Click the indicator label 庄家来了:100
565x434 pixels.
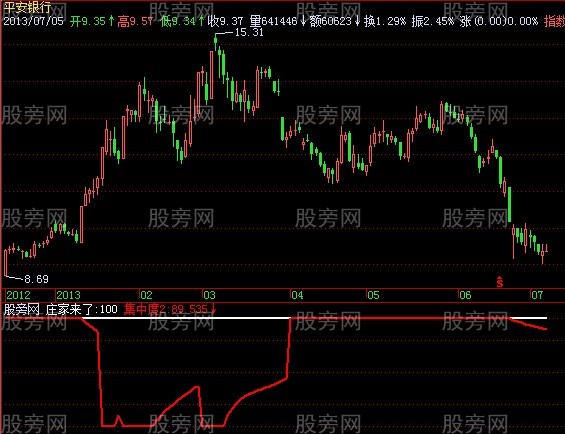tap(81, 309)
